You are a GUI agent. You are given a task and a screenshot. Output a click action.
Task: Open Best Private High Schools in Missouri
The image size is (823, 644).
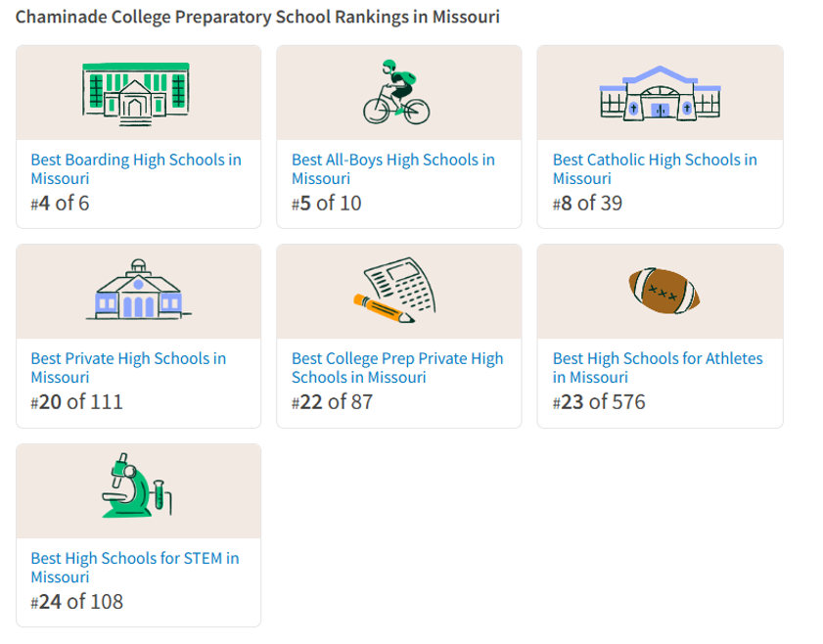click(128, 368)
